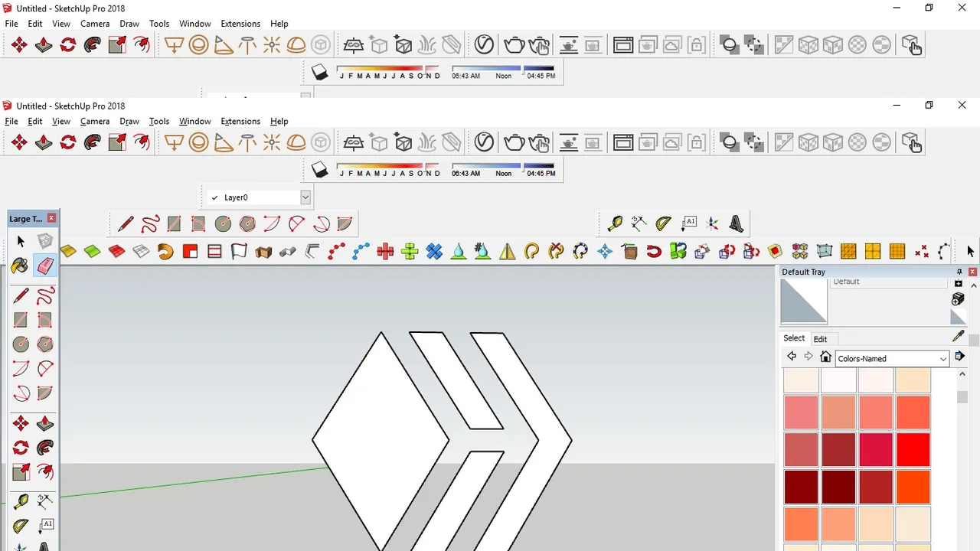Image resolution: width=980 pixels, height=551 pixels.
Task: Choose Push/Pull in the Large Tool Set panel
Action: coord(45,422)
